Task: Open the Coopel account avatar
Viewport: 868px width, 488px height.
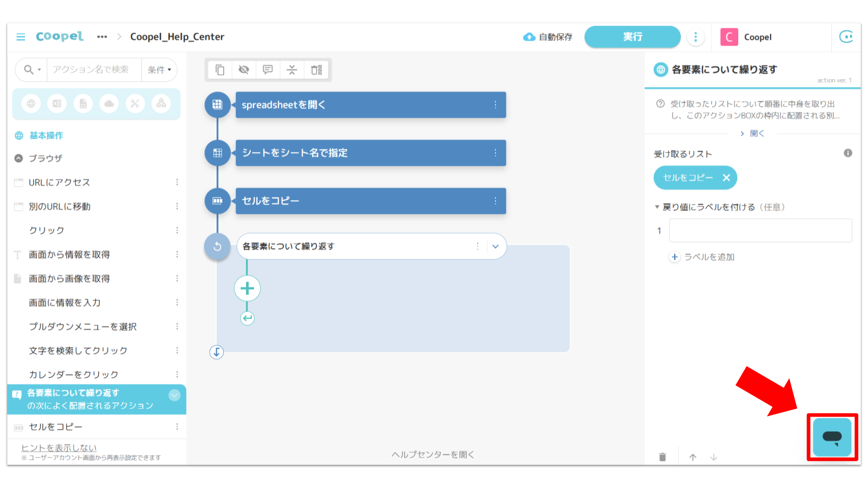Action: [729, 37]
